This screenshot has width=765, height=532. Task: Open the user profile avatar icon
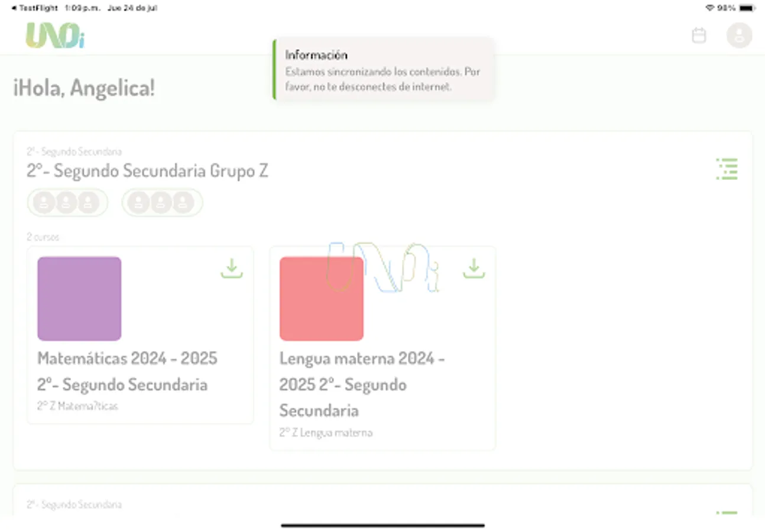739,35
